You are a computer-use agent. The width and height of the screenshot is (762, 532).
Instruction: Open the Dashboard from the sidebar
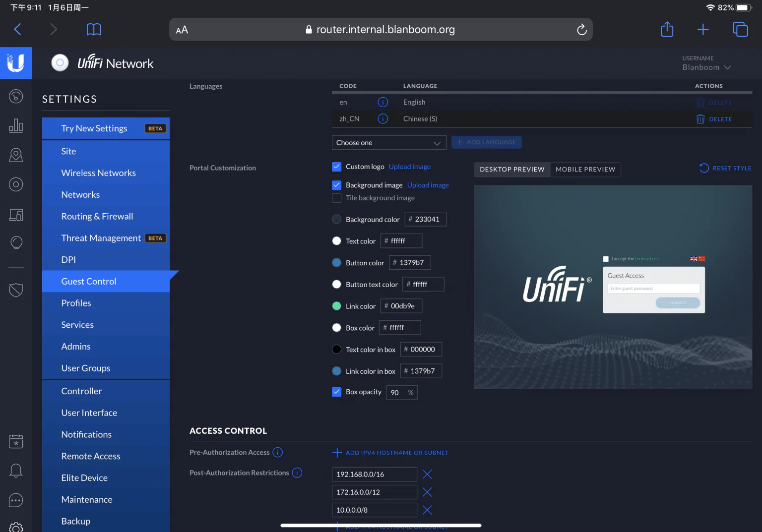pos(16,96)
